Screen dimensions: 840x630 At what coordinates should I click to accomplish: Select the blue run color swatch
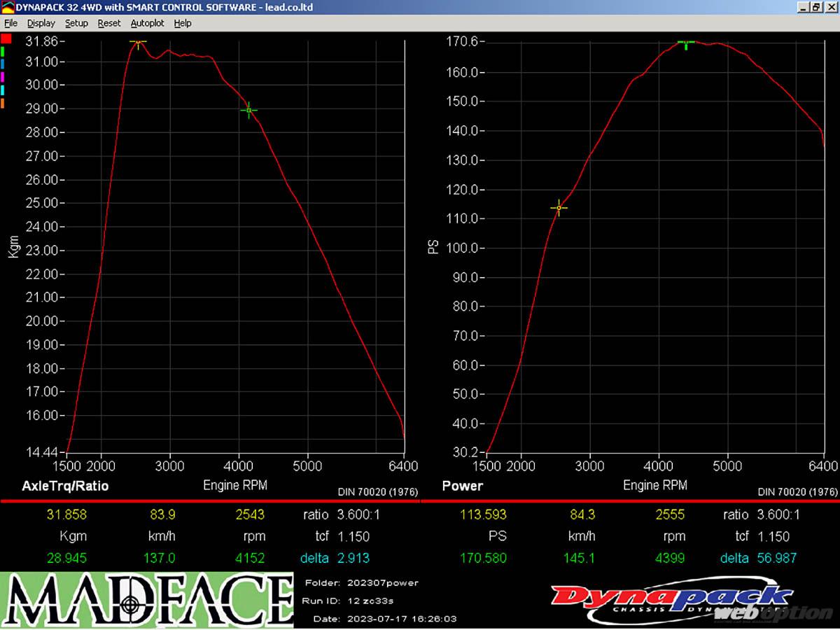click(x=3, y=64)
